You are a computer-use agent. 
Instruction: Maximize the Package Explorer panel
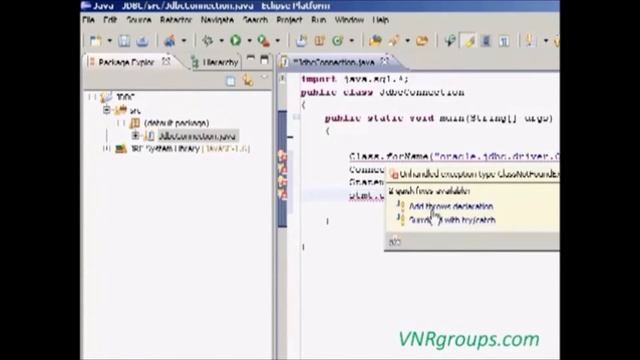[x=264, y=60]
